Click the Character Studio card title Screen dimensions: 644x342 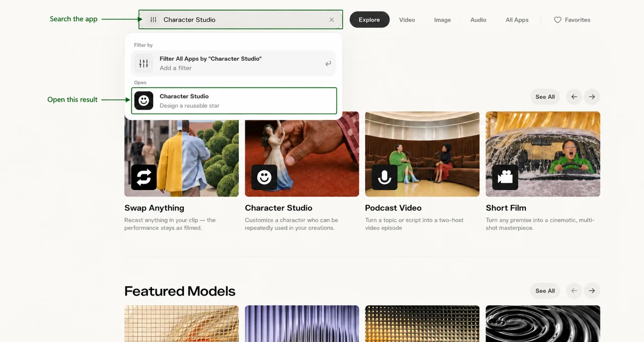[279, 208]
